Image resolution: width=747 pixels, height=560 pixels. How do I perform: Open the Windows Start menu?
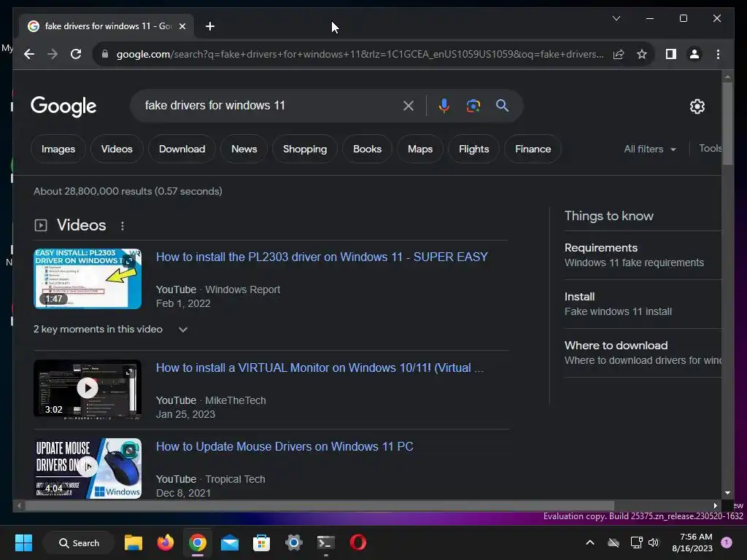tap(23, 542)
